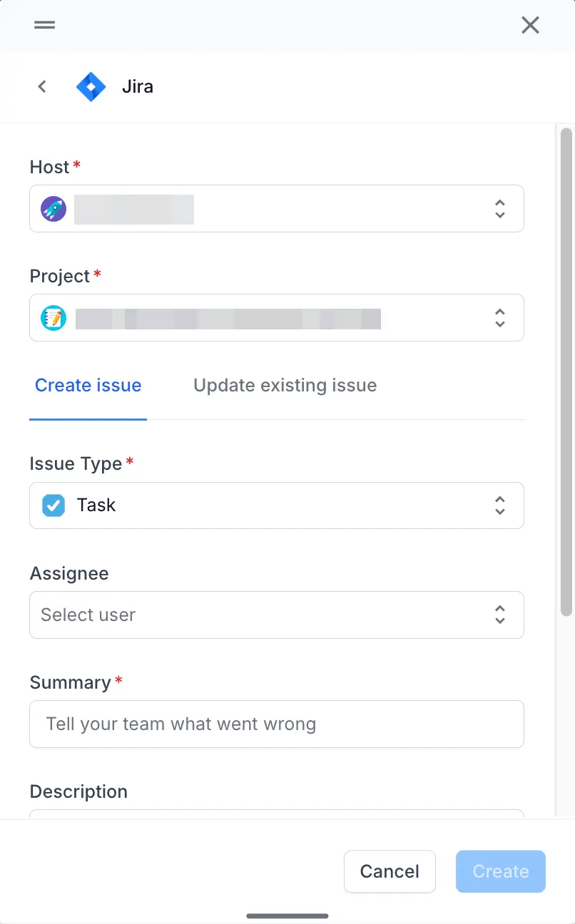Click the vertical scrollbar thumb
Image resolution: width=575 pixels, height=924 pixels.
566,371
